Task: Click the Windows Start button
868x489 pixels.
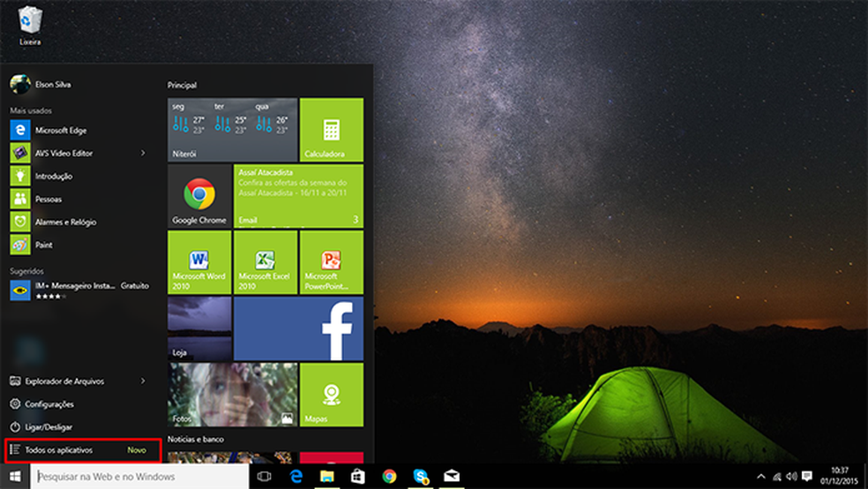Action: click(15, 477)
